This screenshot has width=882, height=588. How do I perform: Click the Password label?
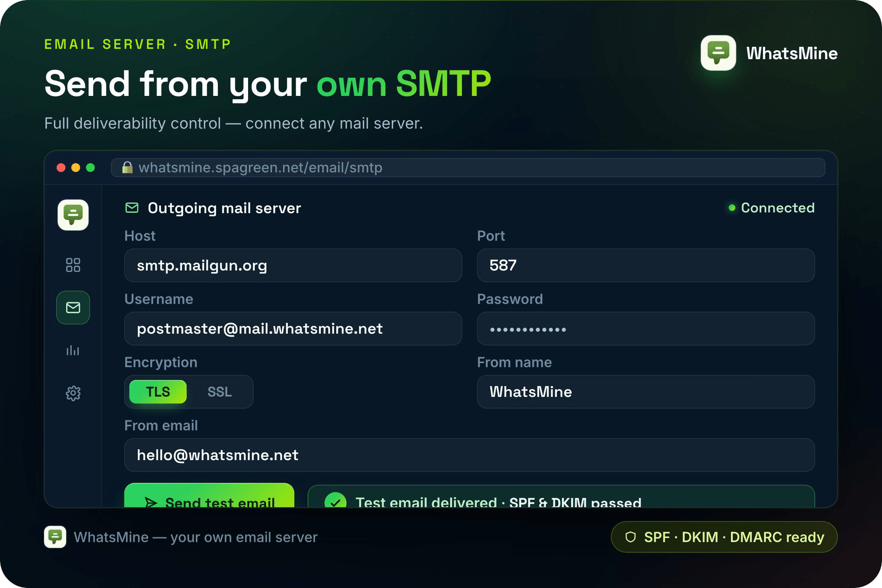pos(510,299)
